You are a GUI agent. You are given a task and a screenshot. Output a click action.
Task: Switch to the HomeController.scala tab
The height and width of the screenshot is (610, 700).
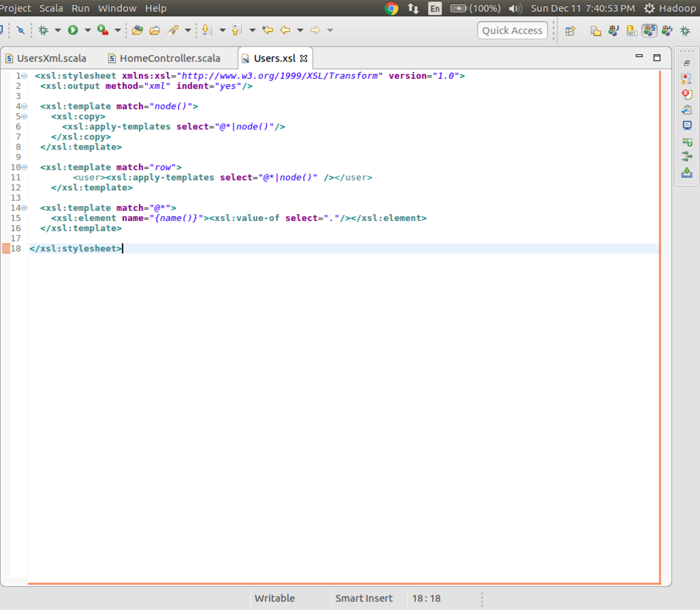click(x=165, y=58)
